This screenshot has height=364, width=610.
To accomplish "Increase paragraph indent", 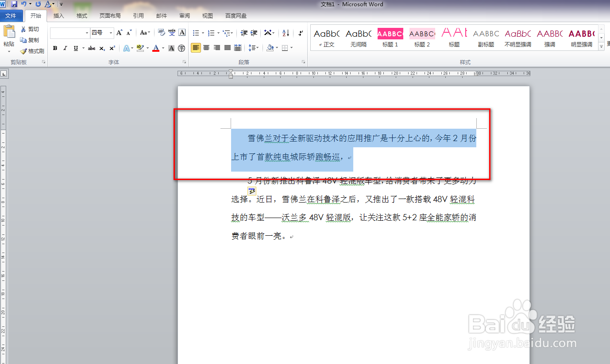I will click(x=254, y=33).
